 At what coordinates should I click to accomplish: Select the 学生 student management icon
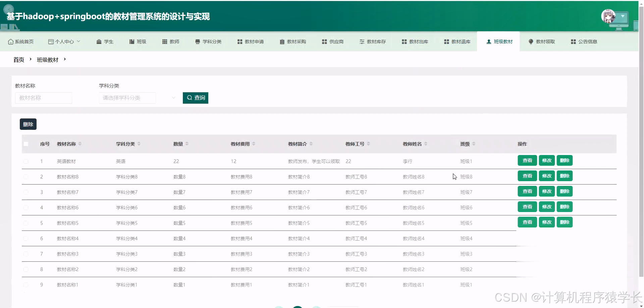[99, 41]
